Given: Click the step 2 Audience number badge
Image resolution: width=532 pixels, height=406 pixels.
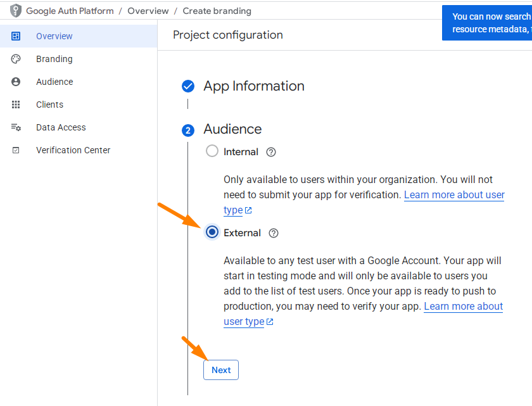Looking at the screenshot, I should [x=188, y=130].
